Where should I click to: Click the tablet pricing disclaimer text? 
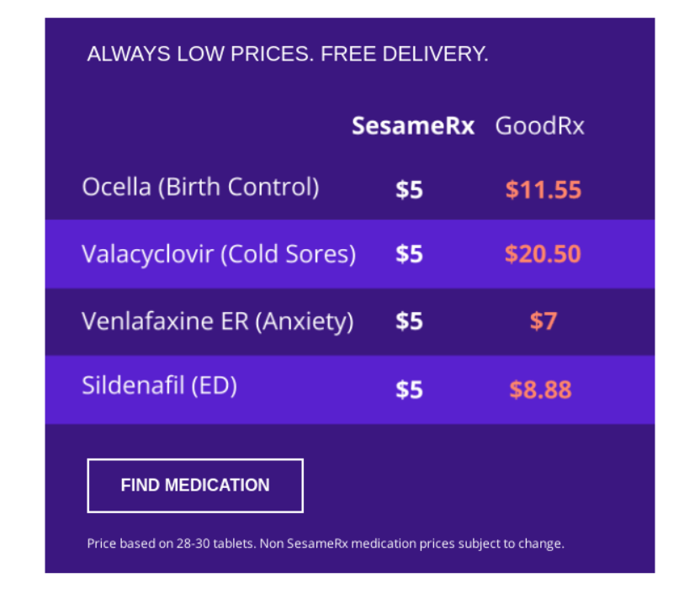click(x=326, y=543)
